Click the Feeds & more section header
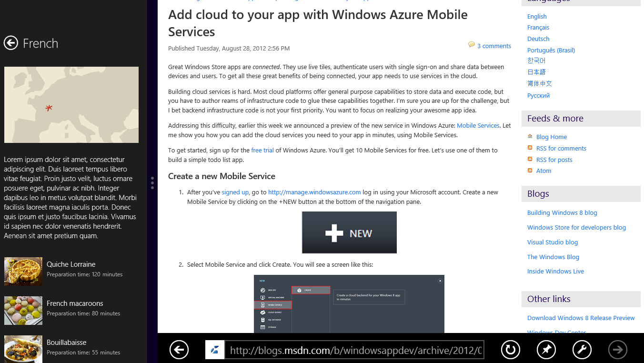 [581, 119]
